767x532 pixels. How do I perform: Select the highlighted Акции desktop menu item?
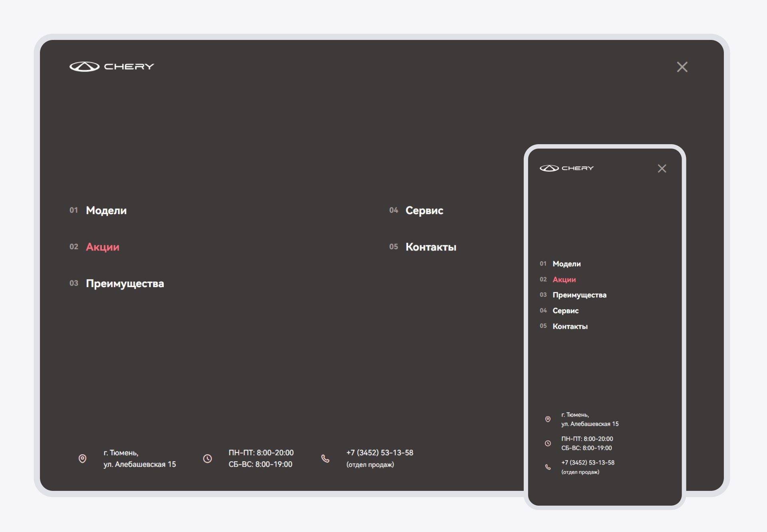[103, 247]
